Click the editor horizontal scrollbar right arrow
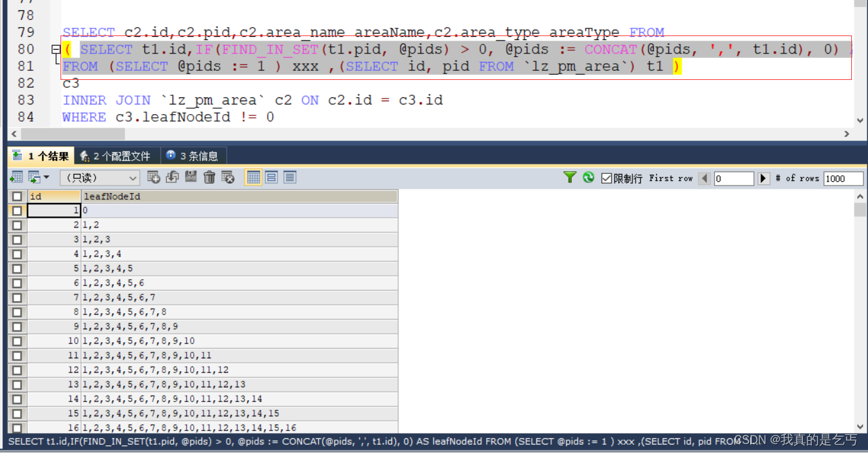The width and height of the screenshot is (868, 453). click(847, 134)
